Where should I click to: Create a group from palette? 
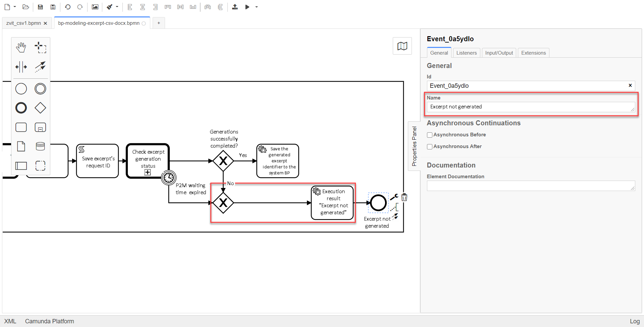pos(40,166)
